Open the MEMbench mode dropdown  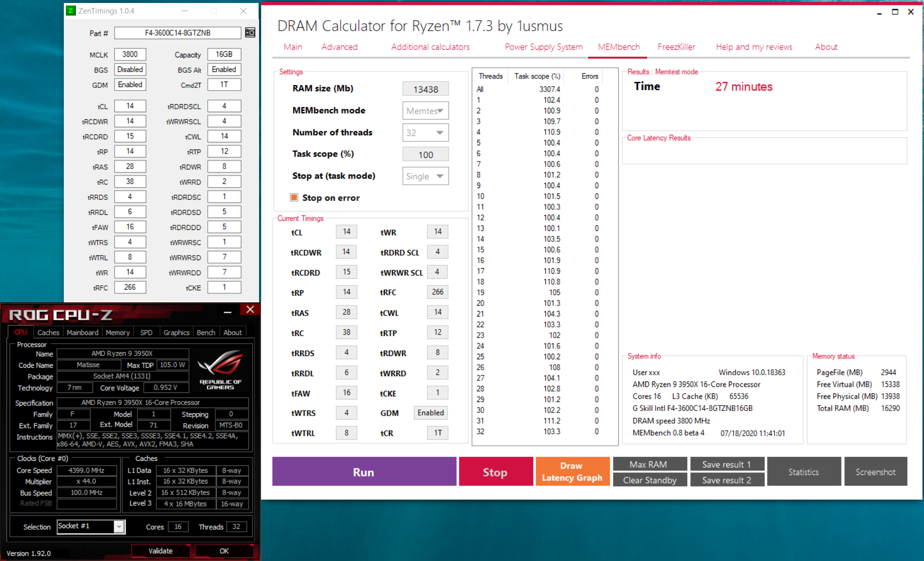(x=426, y=111)
